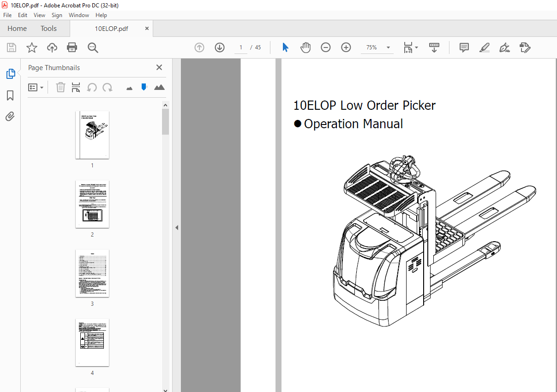Viewport: 557px width, 392px height.
Task: Close the Page Thumbnails panel
Action: point(159,67)
